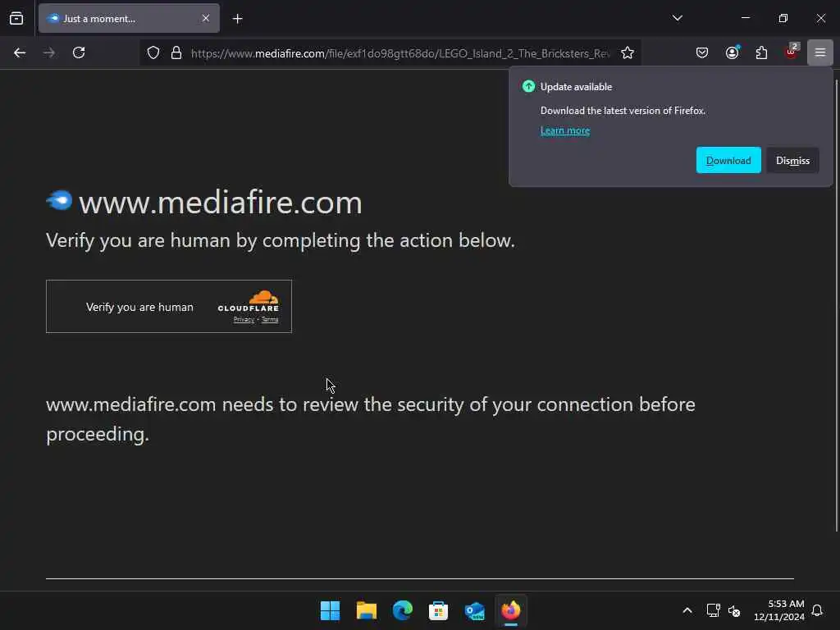Open the uBlock Origin extension icon
Screen dimensions: 840x630
792,52
